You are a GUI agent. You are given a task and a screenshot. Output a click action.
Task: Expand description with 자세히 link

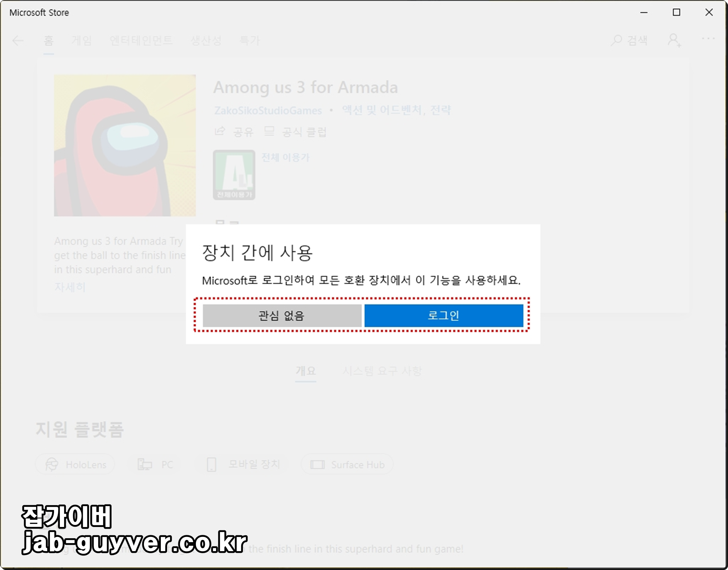[70, 287]
